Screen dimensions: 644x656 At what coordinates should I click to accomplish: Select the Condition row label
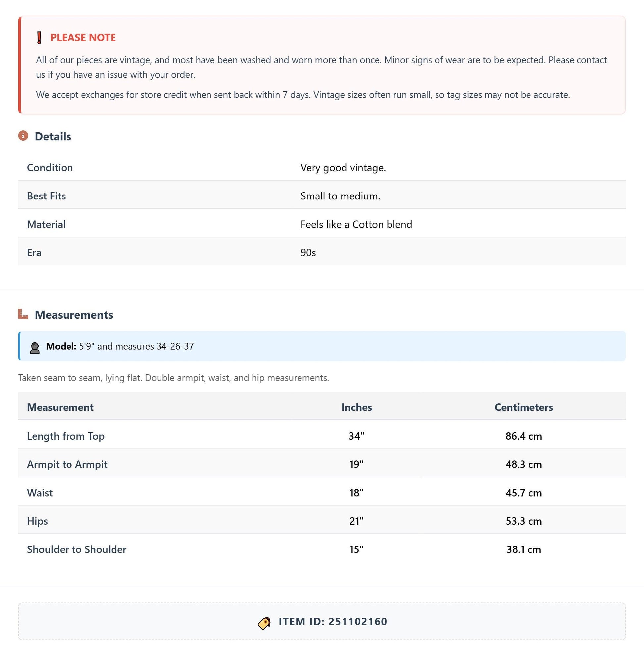point(50,167)
